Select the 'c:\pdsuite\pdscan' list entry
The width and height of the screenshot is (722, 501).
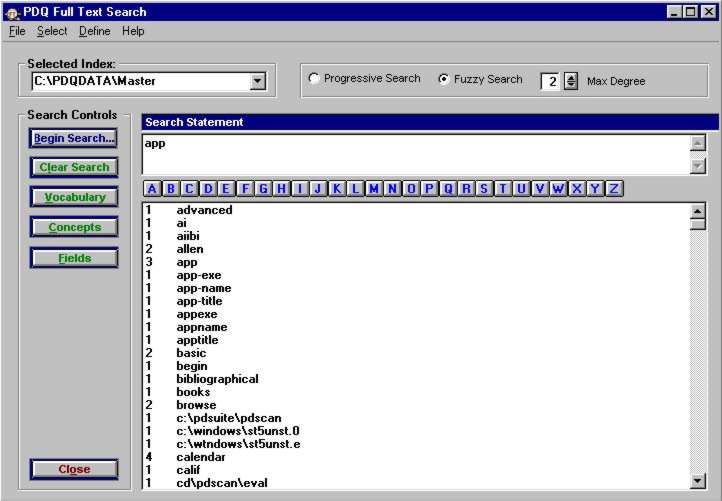229,418
